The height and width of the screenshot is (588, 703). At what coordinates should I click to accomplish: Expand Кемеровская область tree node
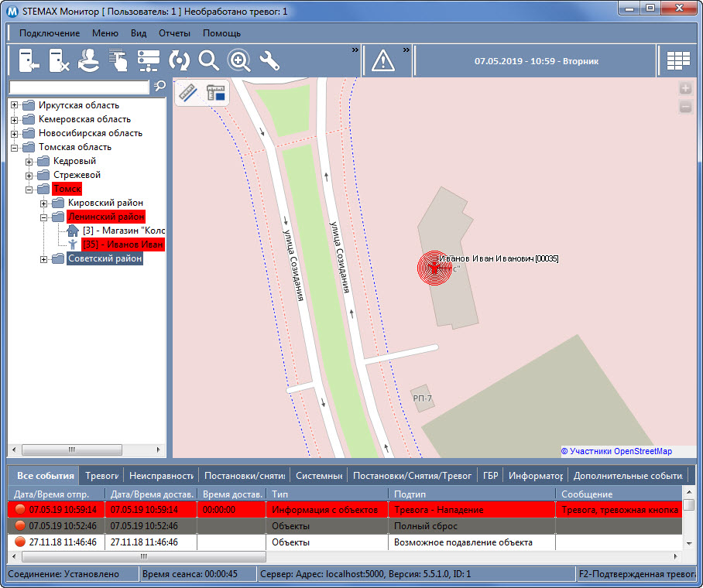click(x=15, y=120)
